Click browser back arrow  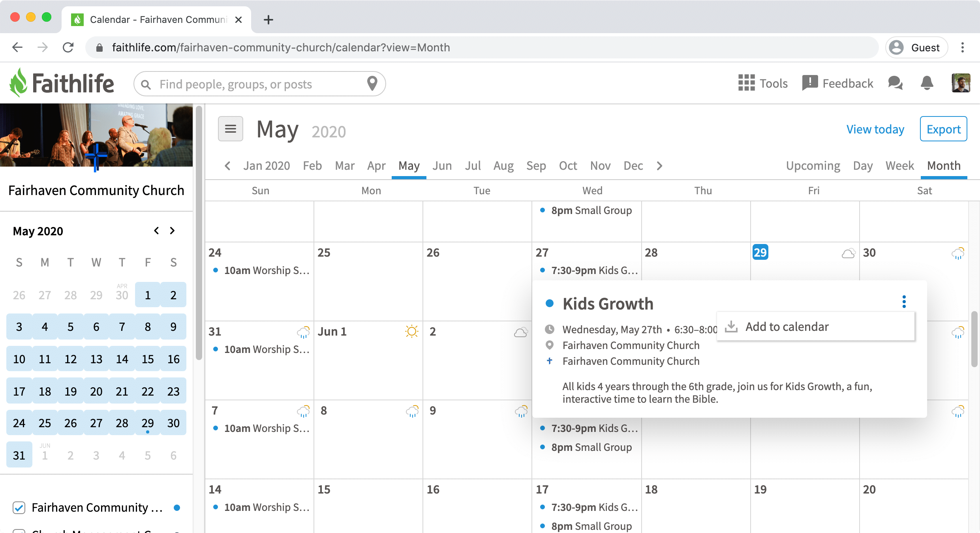click(x=17, y=47)
